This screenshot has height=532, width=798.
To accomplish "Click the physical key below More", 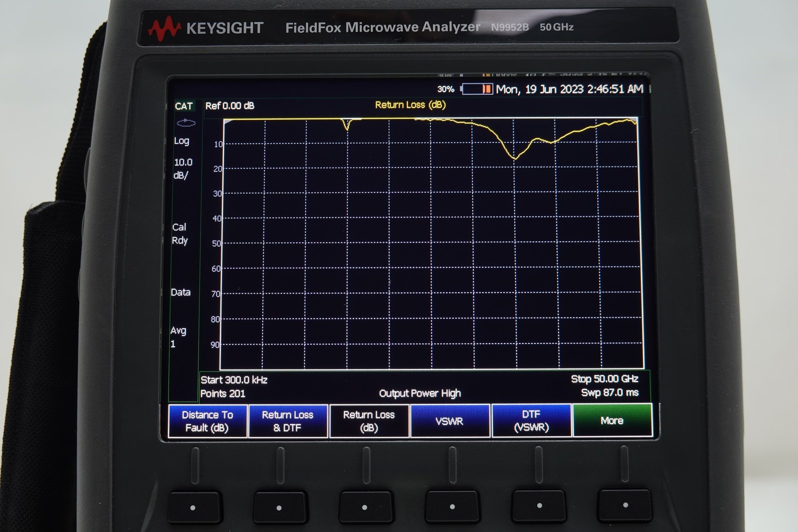I will point(625,505).
